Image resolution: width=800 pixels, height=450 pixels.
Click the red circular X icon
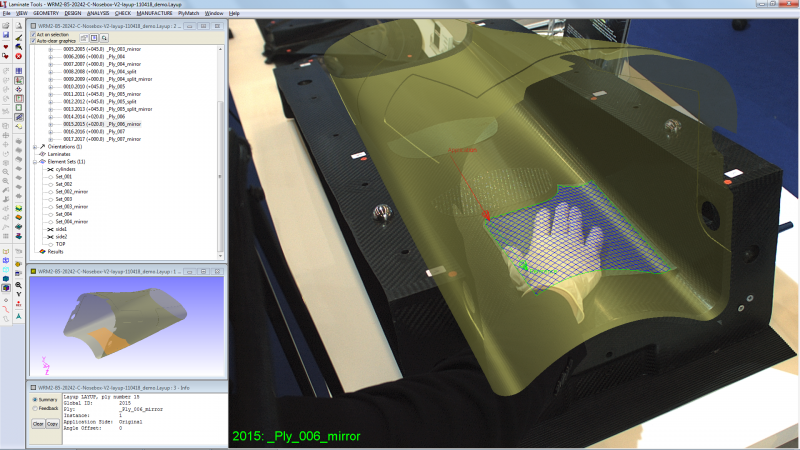tap(18, 56)
